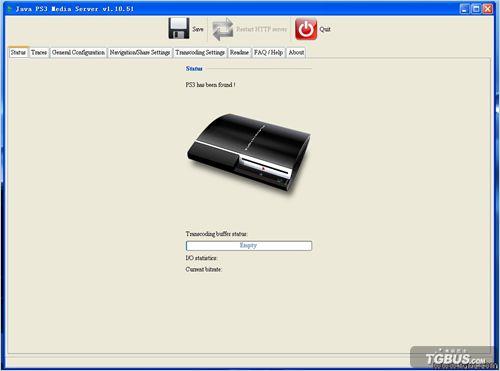Click the floppy disk Save icon

[179, 28]
